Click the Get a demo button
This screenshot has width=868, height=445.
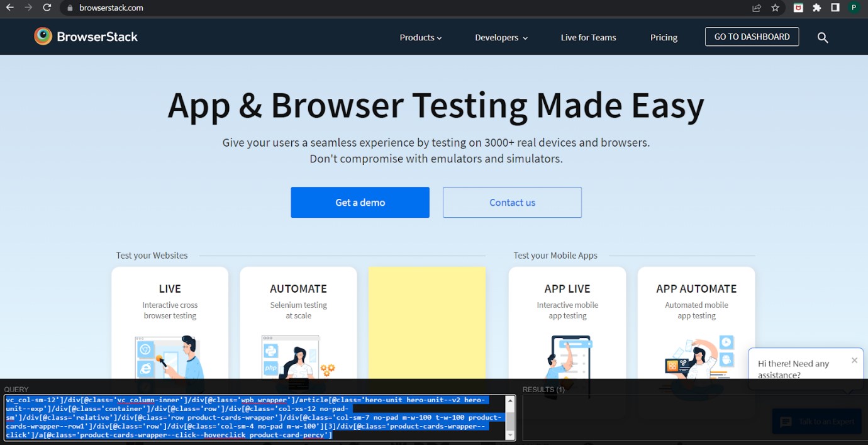[x=359, y=202]
